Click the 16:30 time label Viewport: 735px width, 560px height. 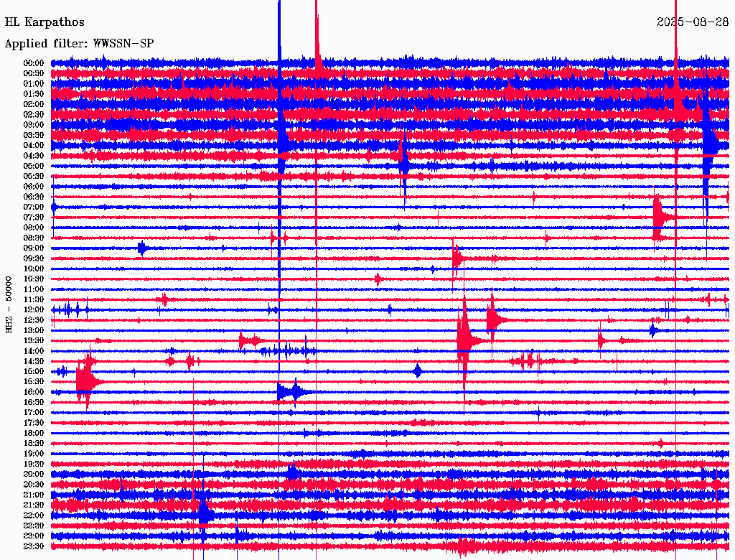[34, 403]
